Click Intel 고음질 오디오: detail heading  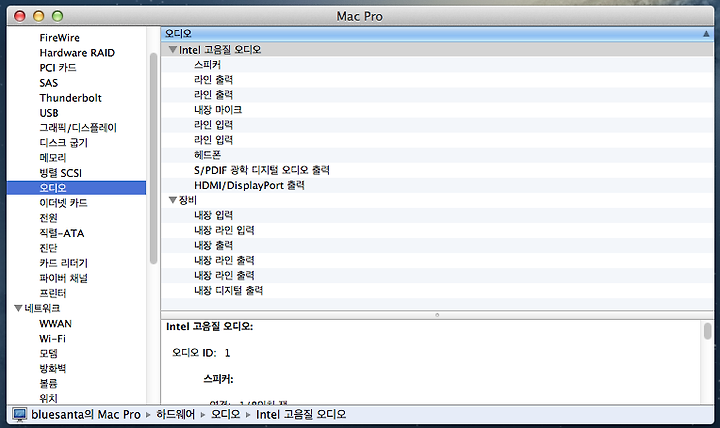209,327
